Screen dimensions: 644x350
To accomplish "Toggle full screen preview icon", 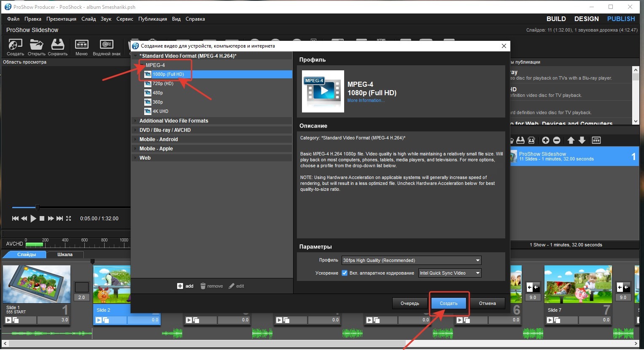I will [69, 219].
